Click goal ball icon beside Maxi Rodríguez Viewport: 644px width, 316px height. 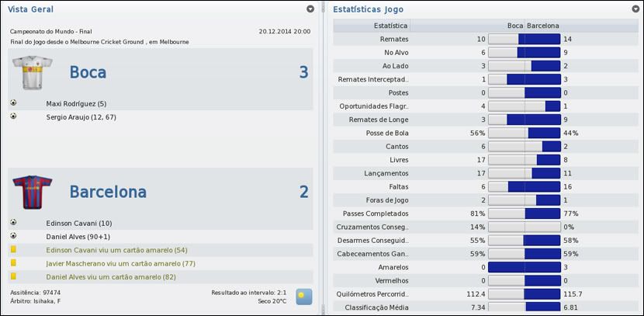13,103
